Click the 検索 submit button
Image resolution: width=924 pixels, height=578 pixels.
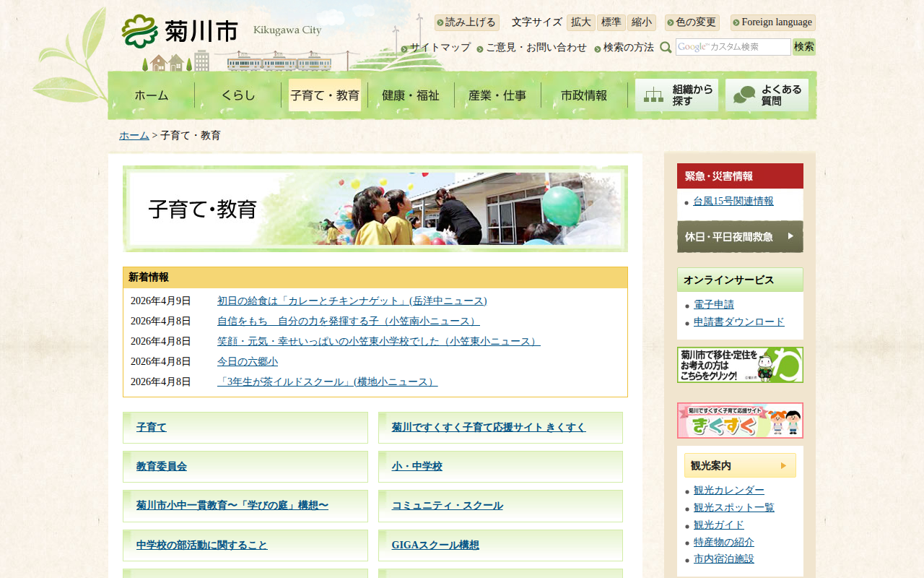(x=804, y=47)
